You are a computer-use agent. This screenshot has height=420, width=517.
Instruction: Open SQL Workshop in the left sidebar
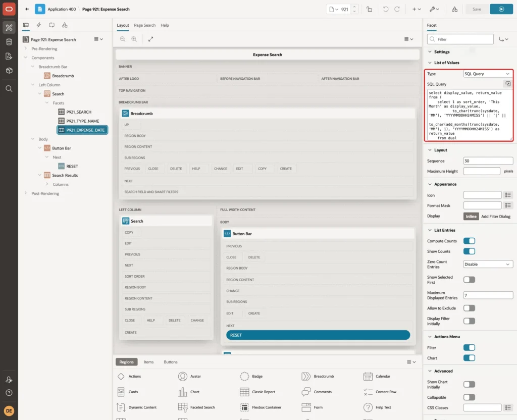(9, 42)
